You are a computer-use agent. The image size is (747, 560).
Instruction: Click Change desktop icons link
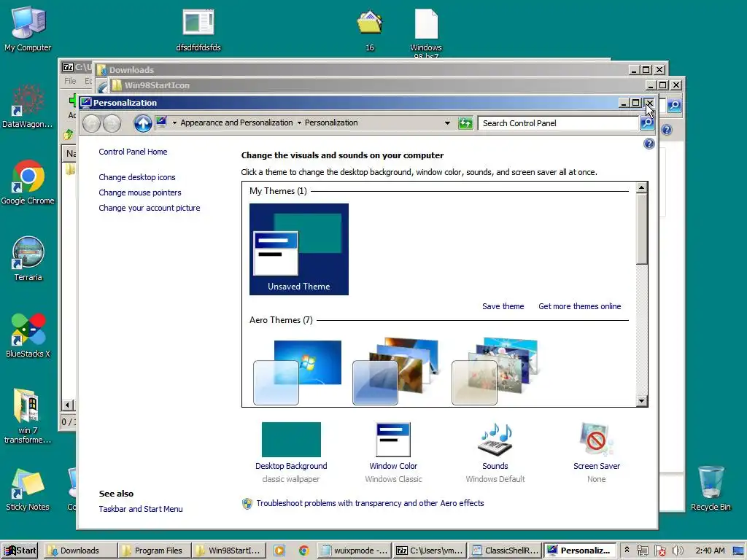coord(136,177)
